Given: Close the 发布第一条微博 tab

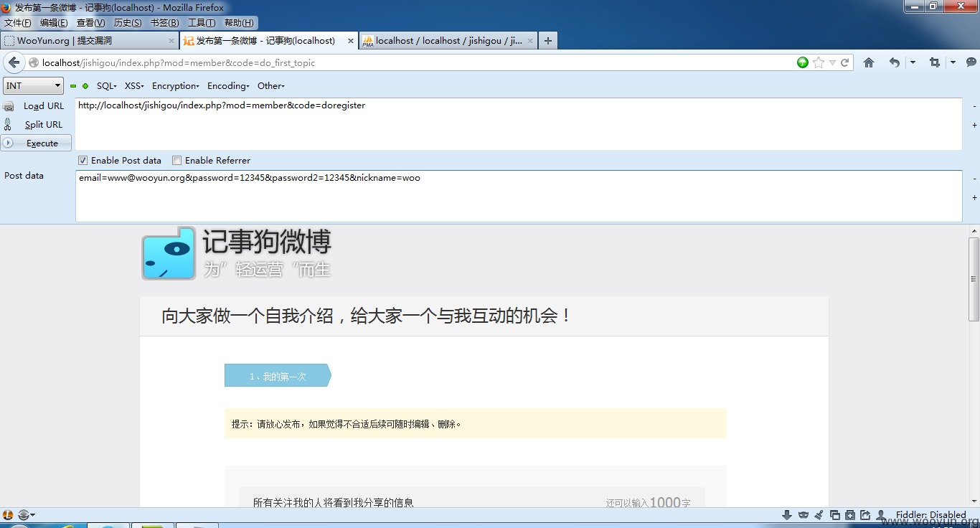Looking at the screenshot, I should pos(351,41).
